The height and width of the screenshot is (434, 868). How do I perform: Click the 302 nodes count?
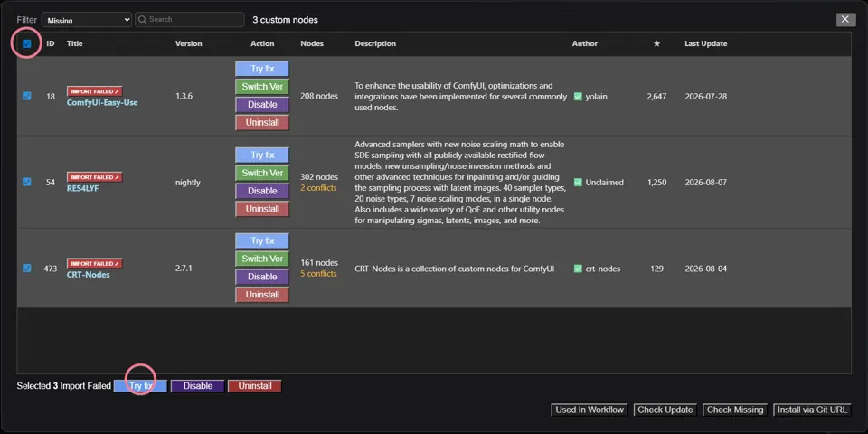[x=319, y=177]
